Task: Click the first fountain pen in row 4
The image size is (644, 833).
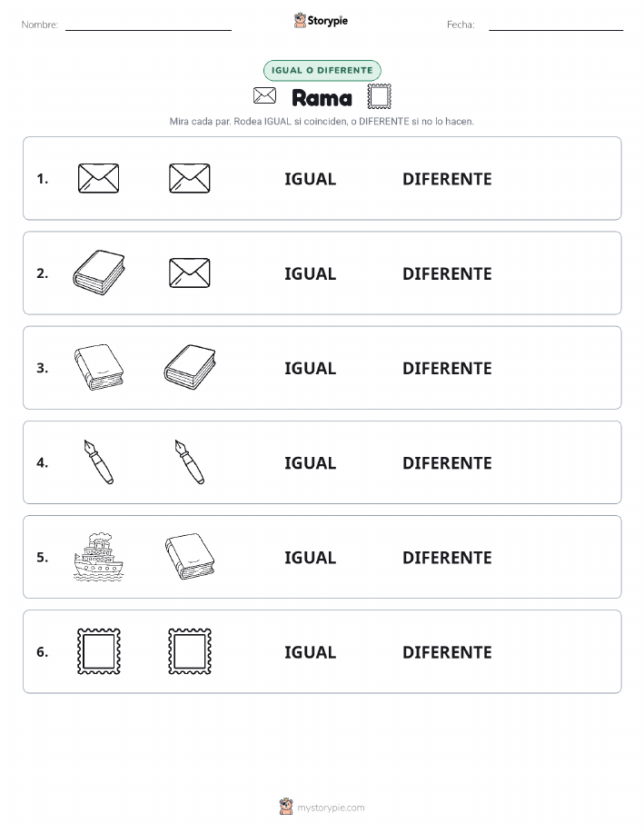Action: pyautogui.click(x=99, y=461)
